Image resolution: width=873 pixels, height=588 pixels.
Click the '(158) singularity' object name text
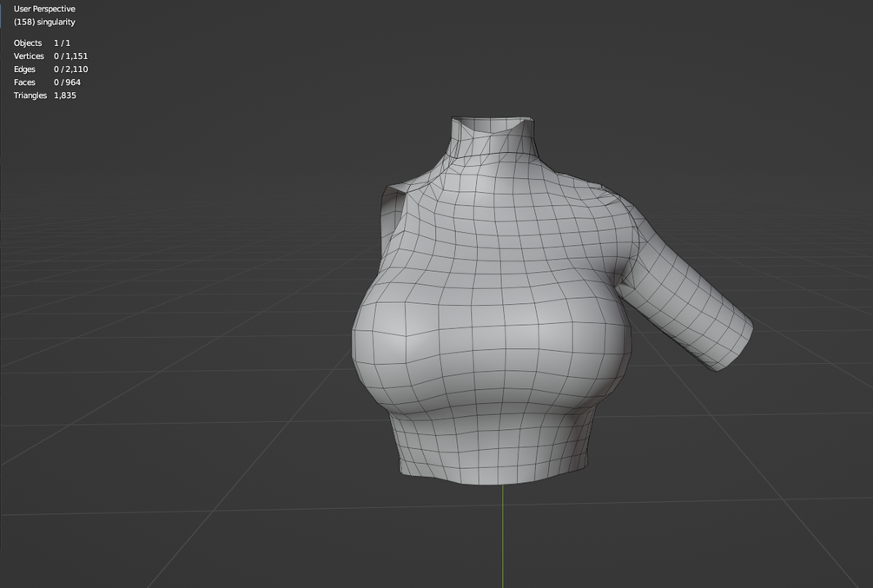pyautogui.click(x=44, y=23)
